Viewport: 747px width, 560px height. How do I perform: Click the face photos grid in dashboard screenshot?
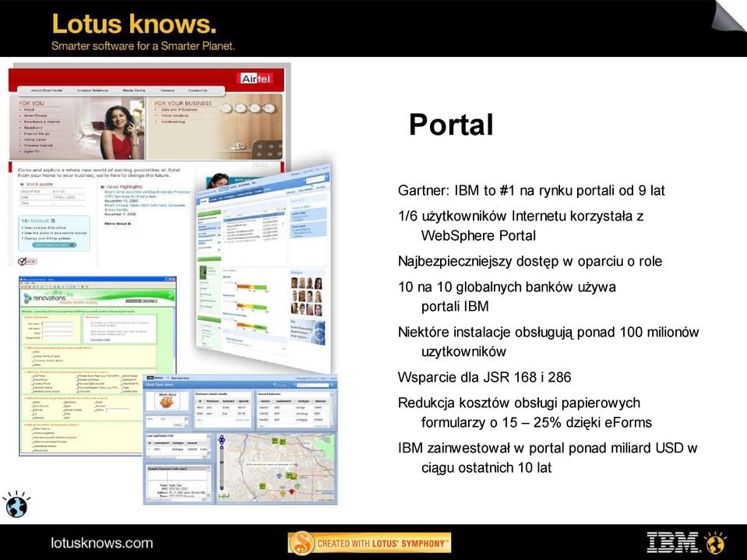click(307, 296)
